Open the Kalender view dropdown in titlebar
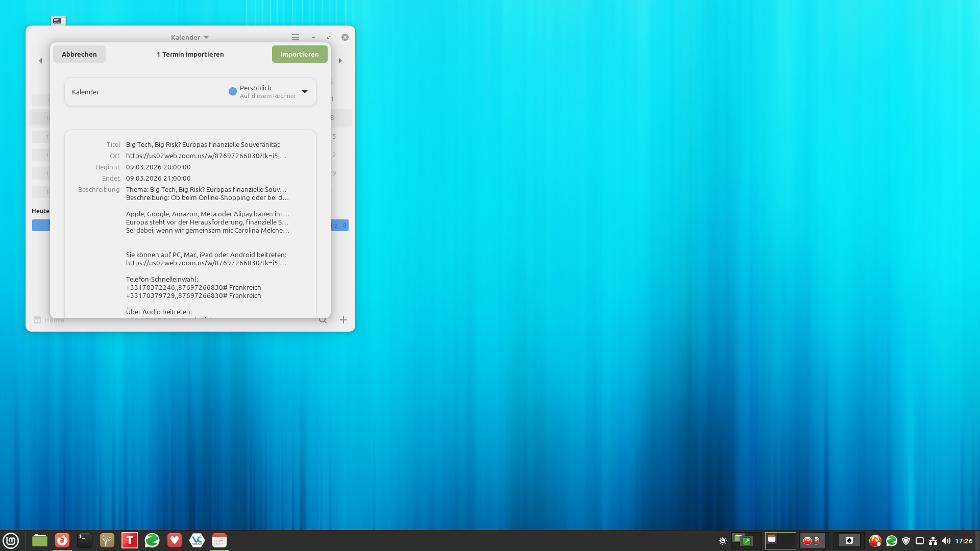Viewport: 980px width, 551px height. (x=190, y=37)
